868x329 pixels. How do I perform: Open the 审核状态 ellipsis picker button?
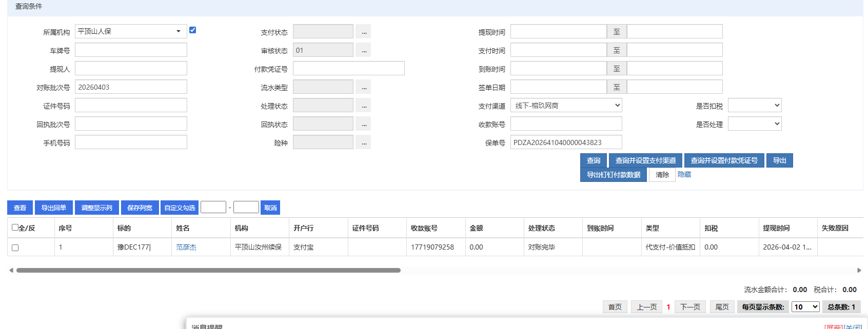point(364,50)
